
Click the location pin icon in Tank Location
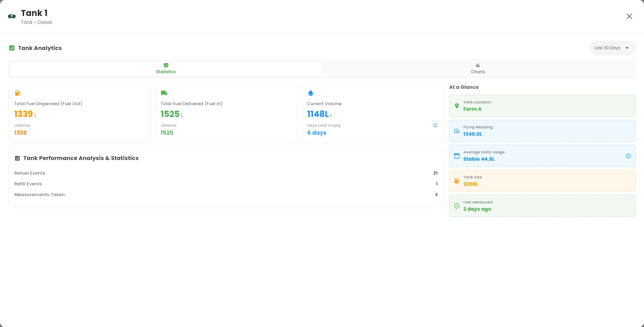point(457,106)
